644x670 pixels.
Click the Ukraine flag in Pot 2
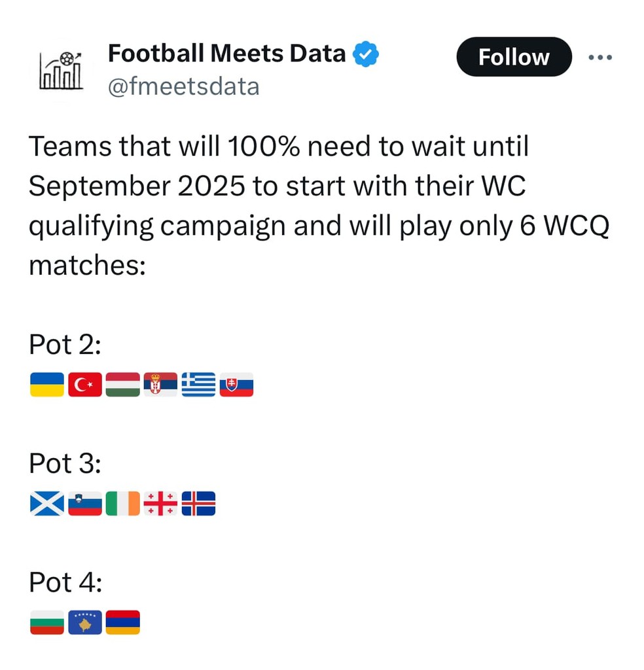tap(47, 385)
